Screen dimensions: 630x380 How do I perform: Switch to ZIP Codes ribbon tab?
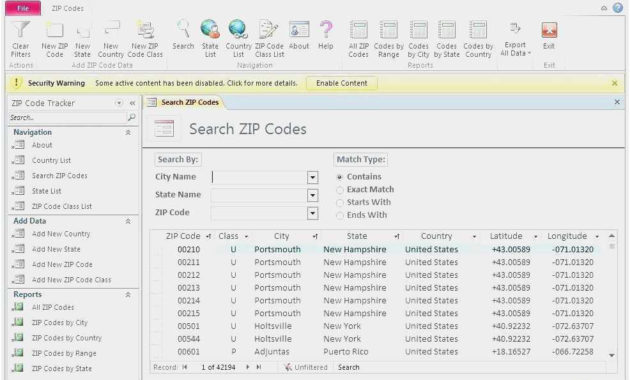pyautogui.click(x=68, y=8)
